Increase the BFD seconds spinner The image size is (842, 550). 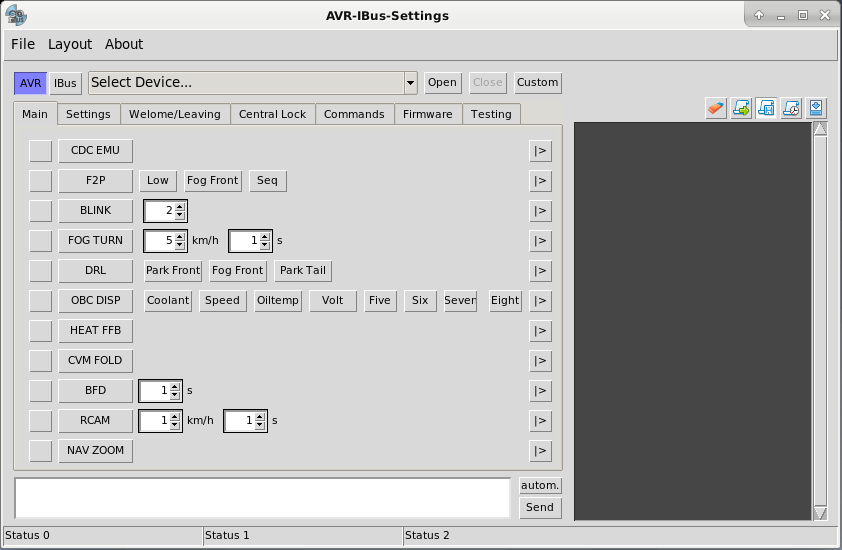pos(175,386)
